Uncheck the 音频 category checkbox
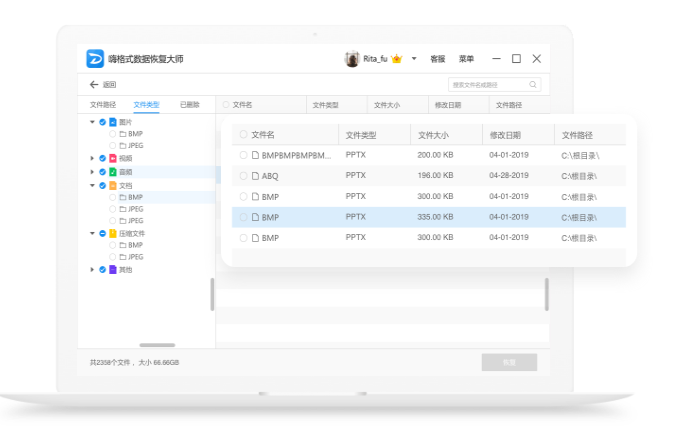Image resolution: width=685 pixels, height=430 pixels. (102, 172)
